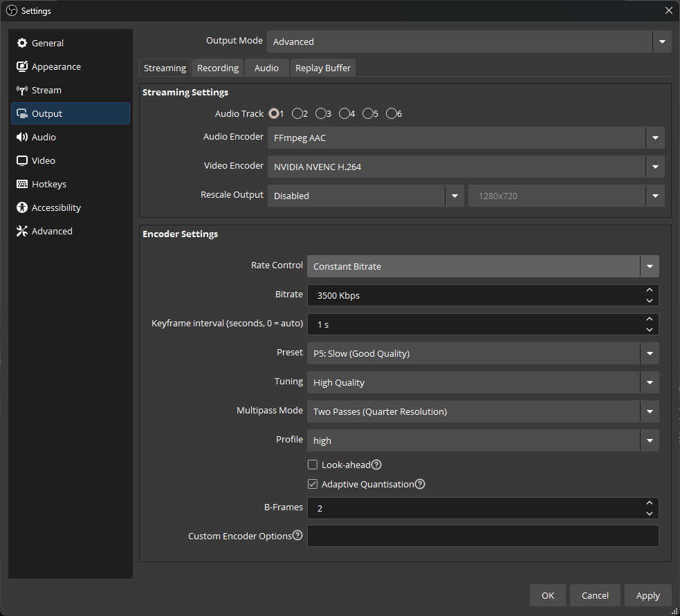Open the Multipass Mode dropdown

click(x=483, y=411)
